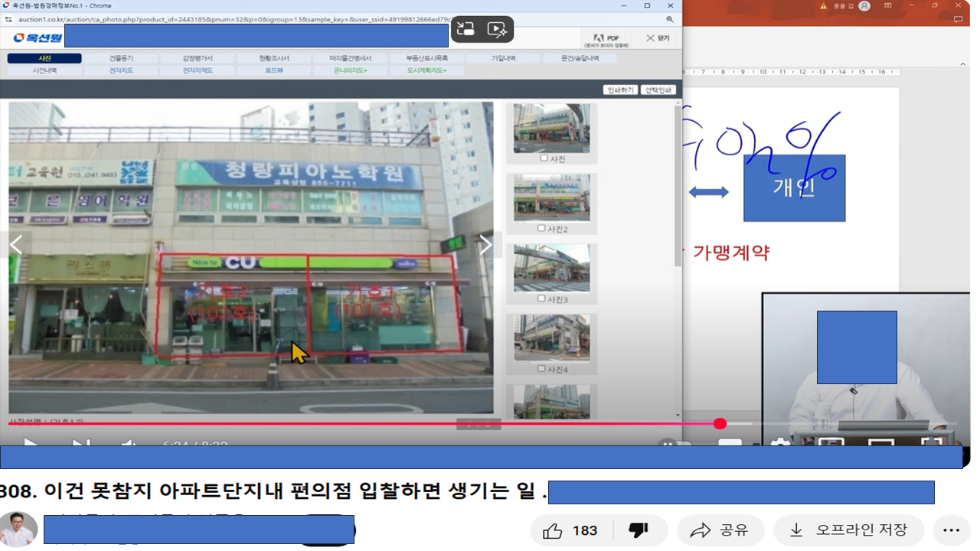Image resolution: width=980 pixels, height=551 pixels.
Task: Open the 전자지도 link
Action: click(121, 70)
